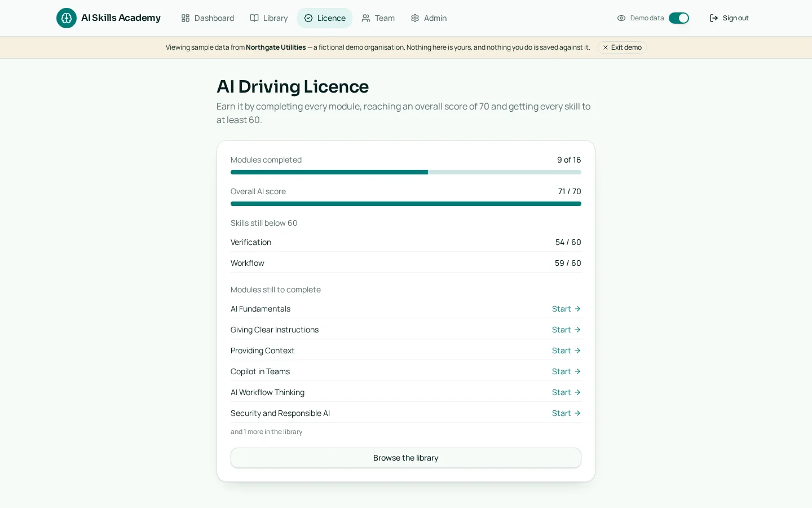This screenshot has height=508, width=812.
Task: Start the Security and Responsible AI module
Action: [566, 413]
